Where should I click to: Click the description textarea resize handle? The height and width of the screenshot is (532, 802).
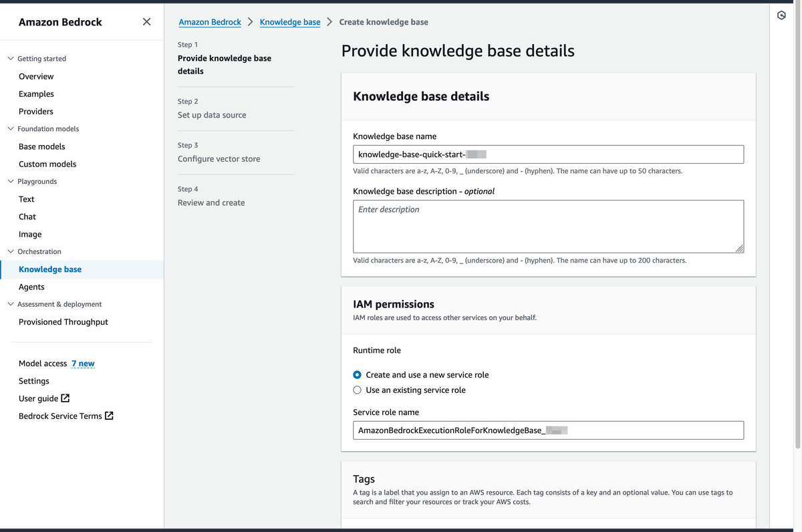click(739, 249)
